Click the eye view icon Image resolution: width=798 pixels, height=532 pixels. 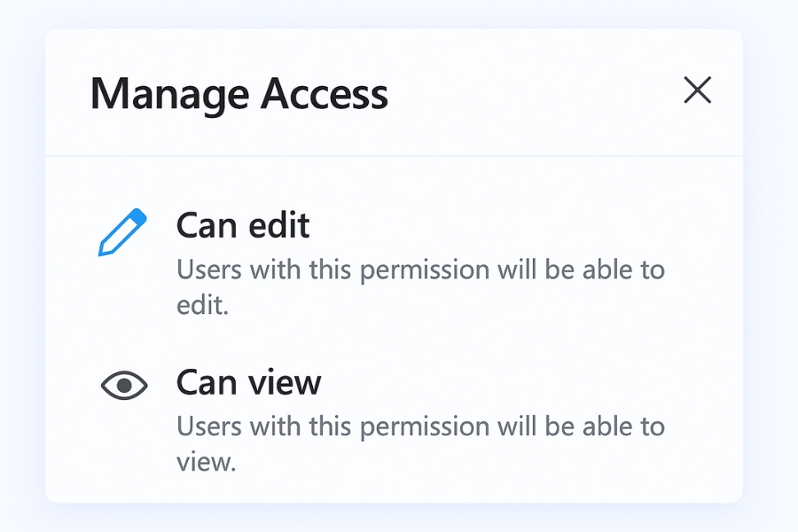tap(124, 385)
